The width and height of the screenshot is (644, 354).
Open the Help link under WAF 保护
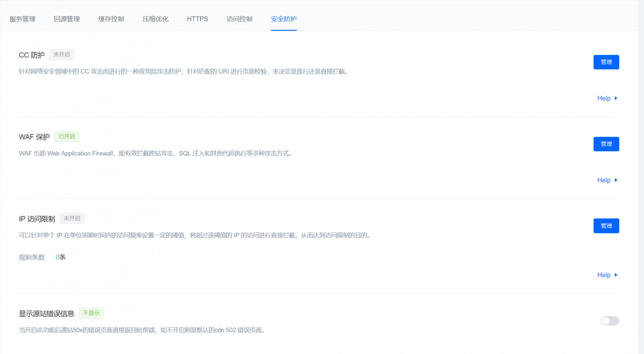pyautogui.click(x=604, y=180)
